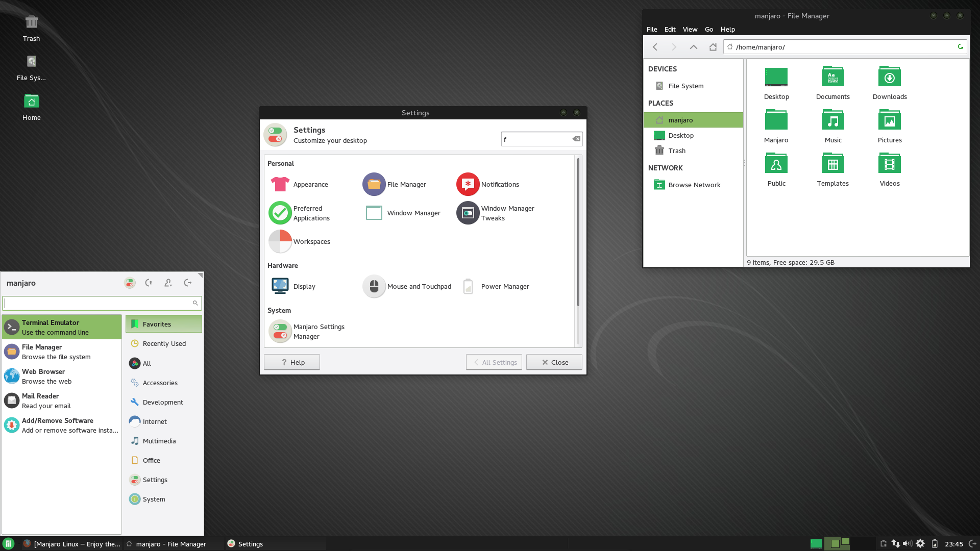Image resolution: width=980 pixels, height=551 pixels.
Task: Open Appearance settings
Action: [x=299, y=184]
